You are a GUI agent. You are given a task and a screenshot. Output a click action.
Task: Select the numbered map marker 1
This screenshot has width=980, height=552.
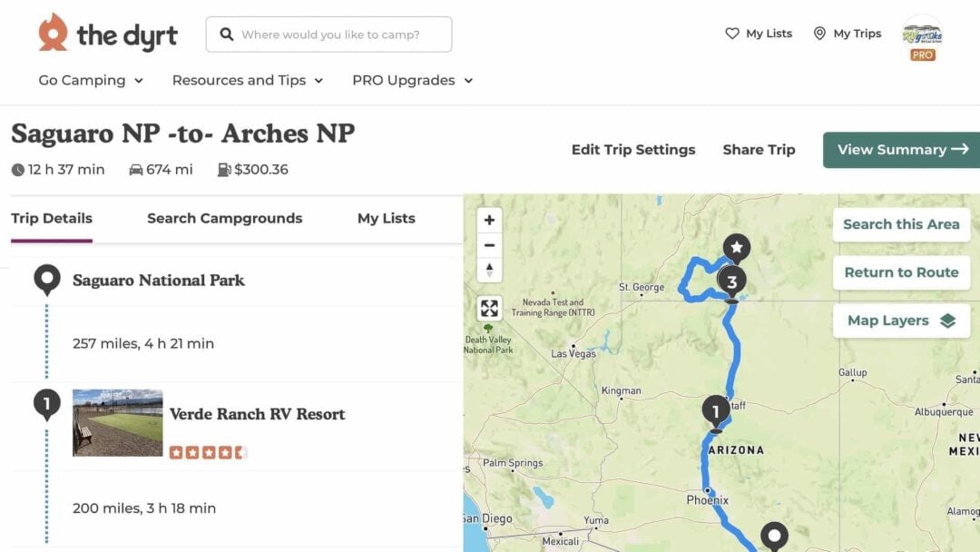716,409
